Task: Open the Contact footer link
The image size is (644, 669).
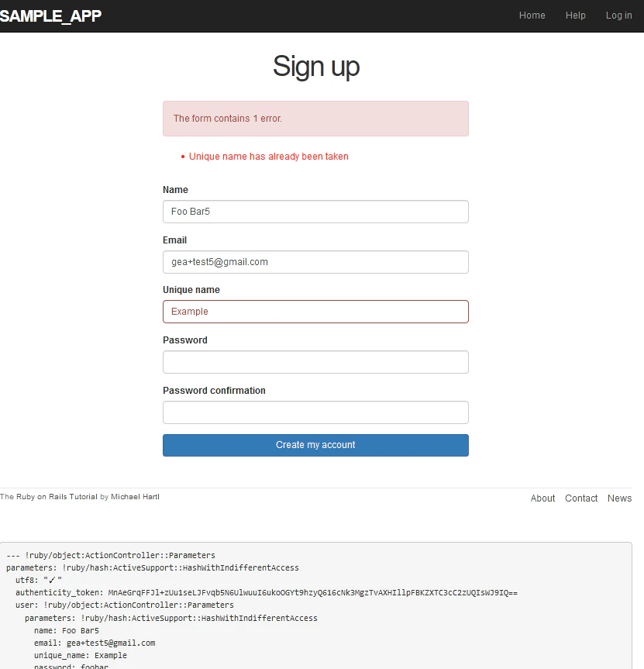Action: tap(581, 498)
